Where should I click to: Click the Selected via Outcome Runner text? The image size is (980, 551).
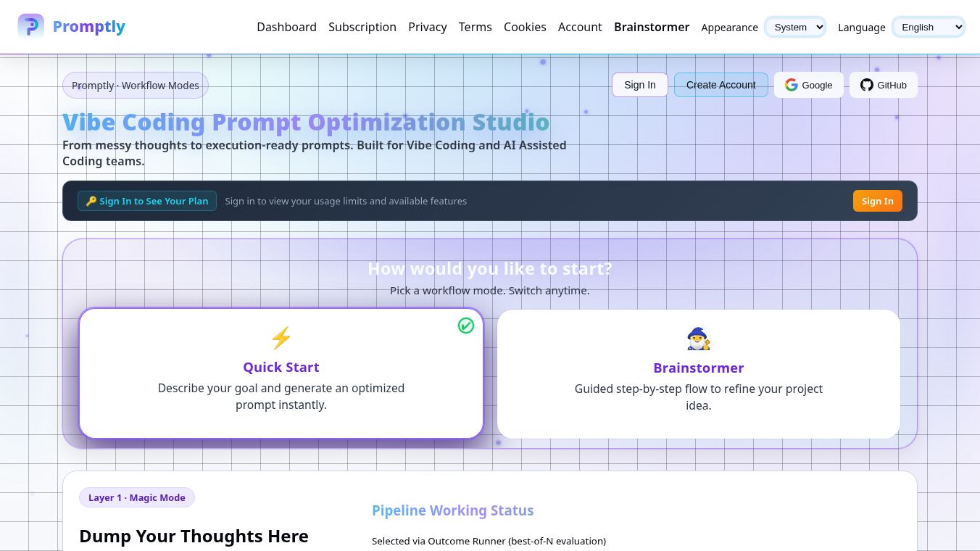(489, 541)
